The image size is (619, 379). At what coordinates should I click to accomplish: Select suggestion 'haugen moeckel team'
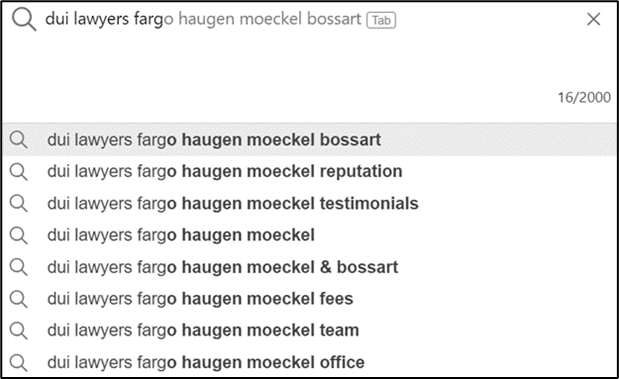pos(310,330)
